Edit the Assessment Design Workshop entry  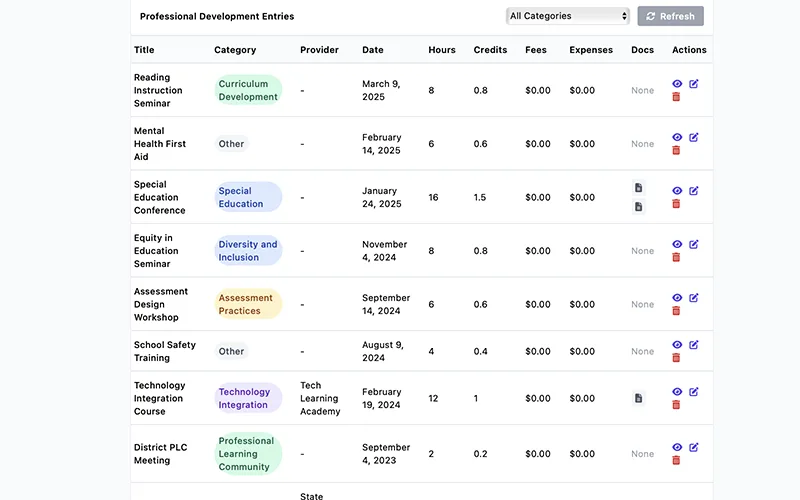tap(693, 298)
